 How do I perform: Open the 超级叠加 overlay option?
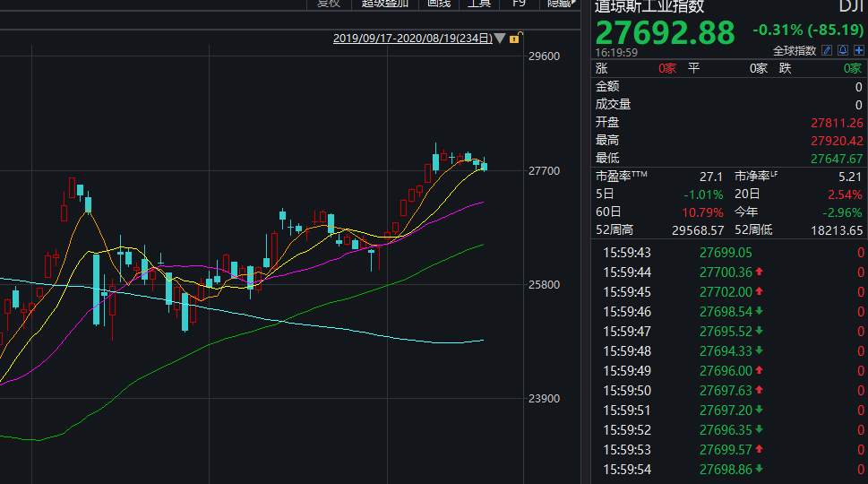[x=385, y=4]
